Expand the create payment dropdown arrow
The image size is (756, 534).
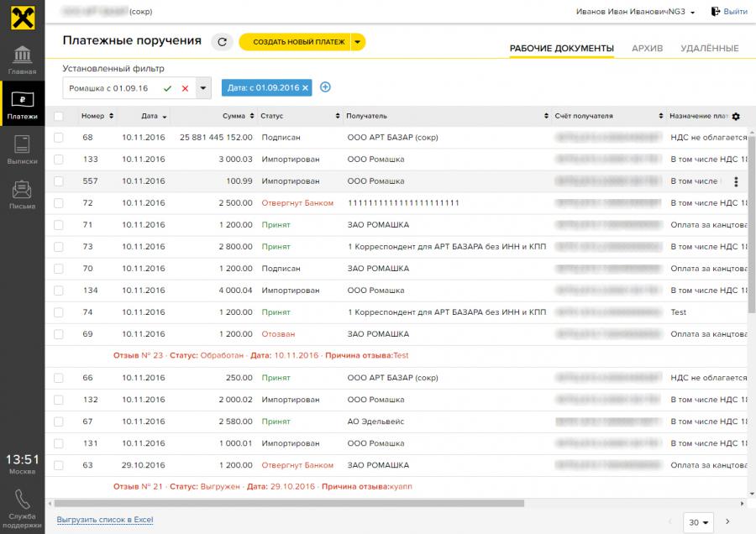(357, 42)
